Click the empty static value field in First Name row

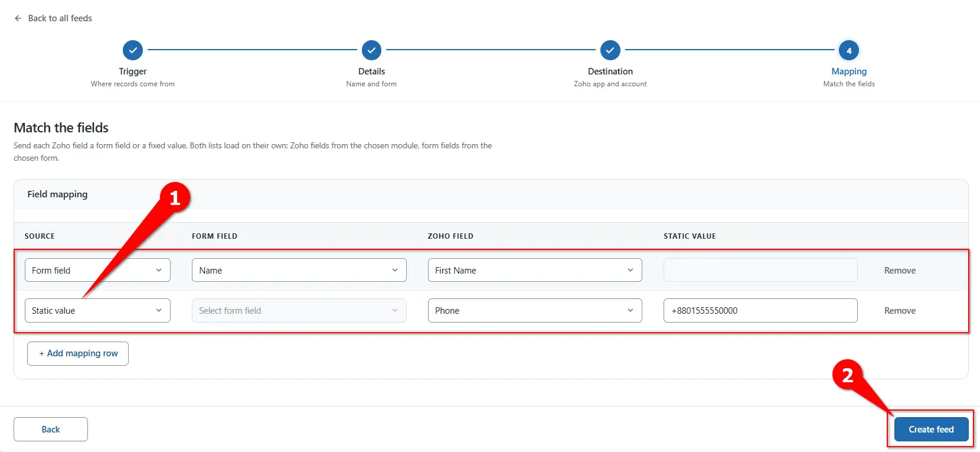(760, 270)
